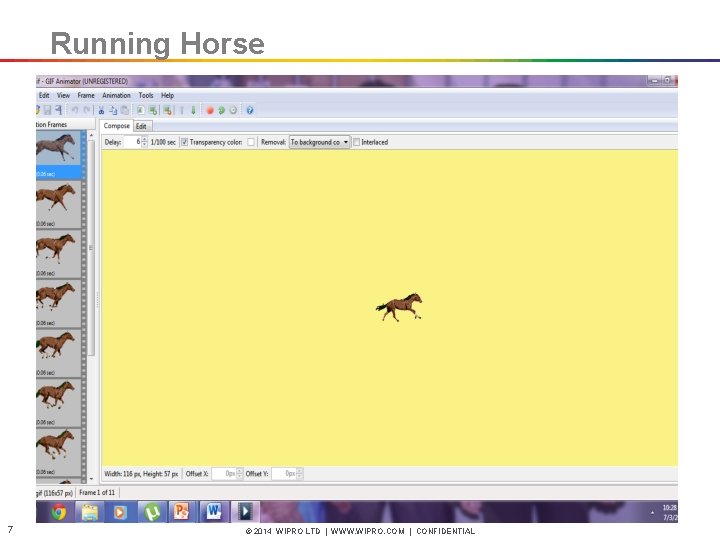
Task: Select the seventh horse frame thumbnail
Action: [58, 452]
